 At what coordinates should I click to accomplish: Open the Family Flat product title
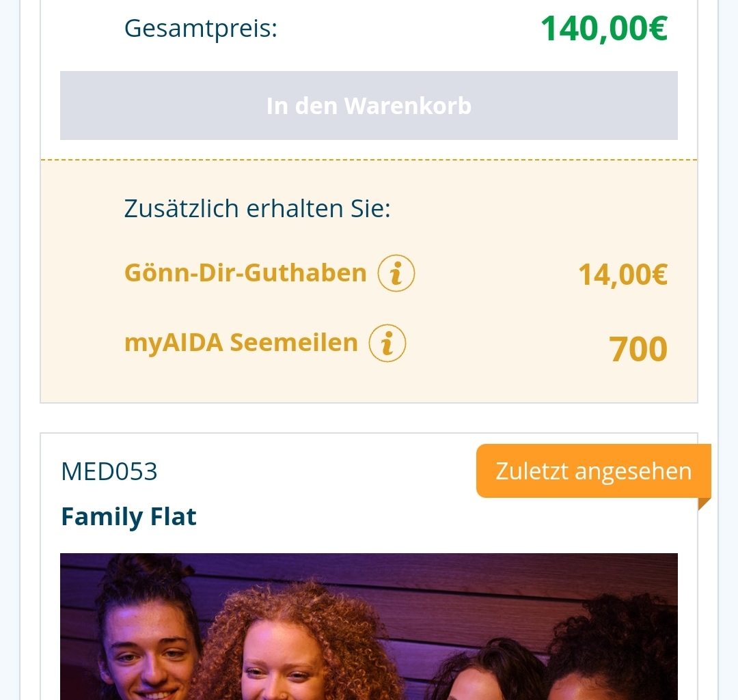[128, 516]
